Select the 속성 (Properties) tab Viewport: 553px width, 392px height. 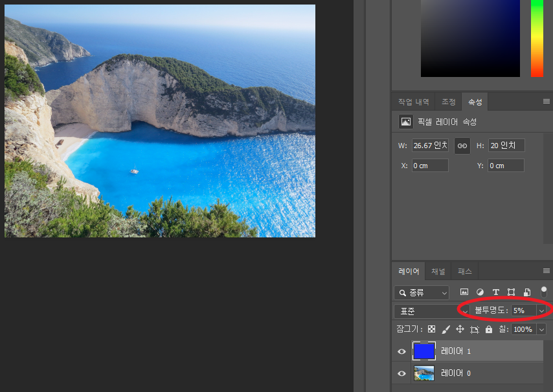click(475, 102)
